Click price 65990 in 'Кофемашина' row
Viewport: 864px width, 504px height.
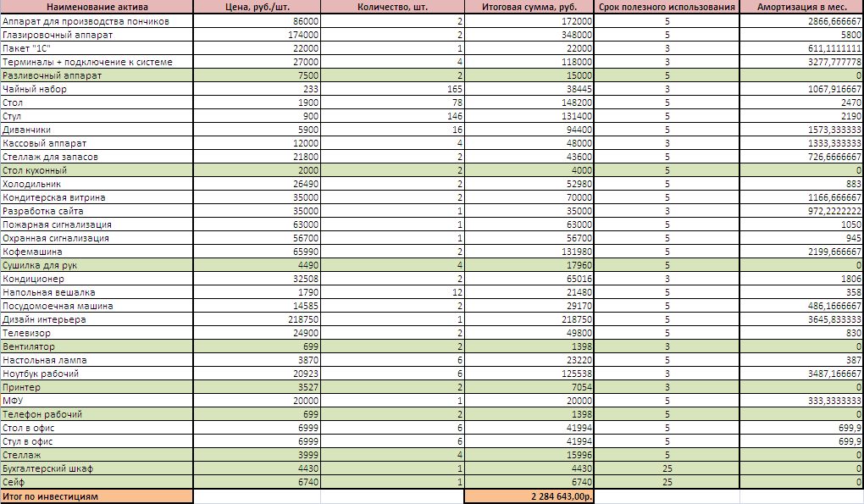257,252
